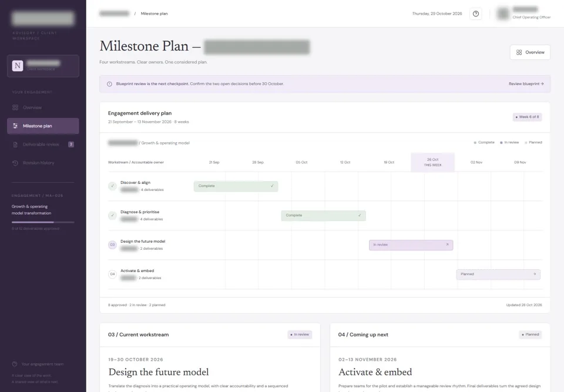564x392 pixels.
Task: Click the blurred parent breadcrumb link
Action: tap(115, 14)
